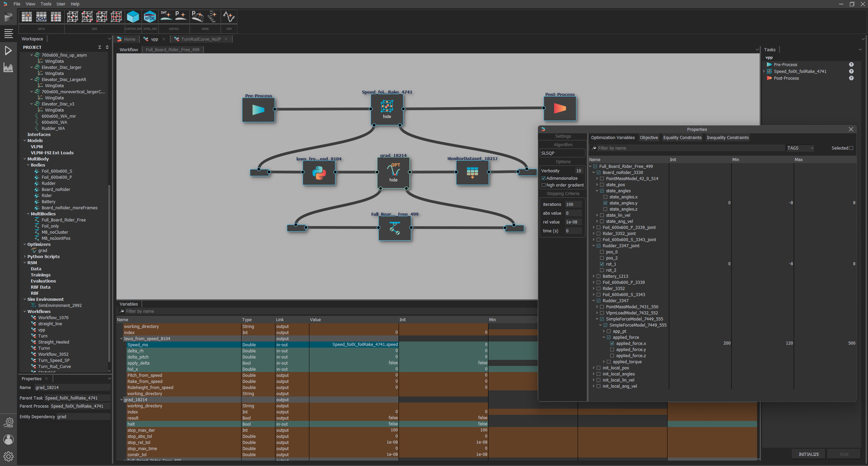Collapse the Rudder_3347_joint row

click(x=593, y=246)
